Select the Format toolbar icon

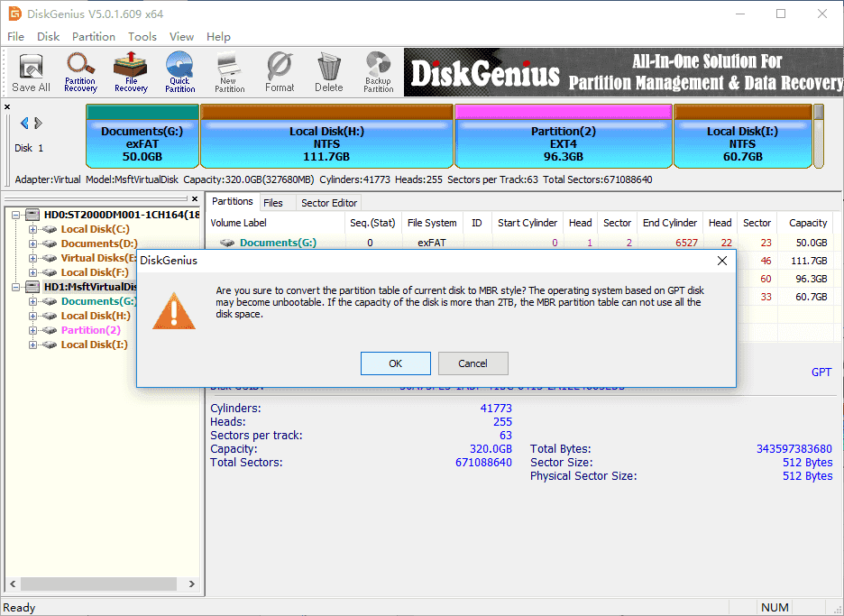click(x=280, y=71)
